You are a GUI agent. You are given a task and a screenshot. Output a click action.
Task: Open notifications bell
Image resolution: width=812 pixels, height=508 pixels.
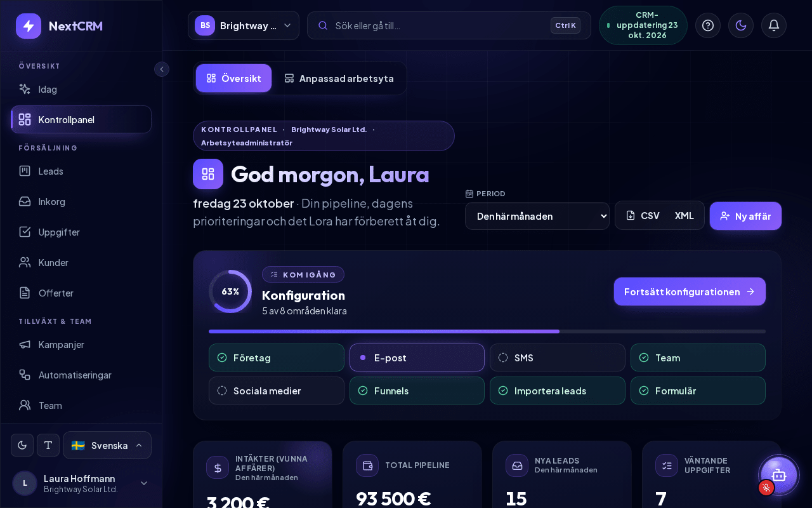[x=774, y=25]
